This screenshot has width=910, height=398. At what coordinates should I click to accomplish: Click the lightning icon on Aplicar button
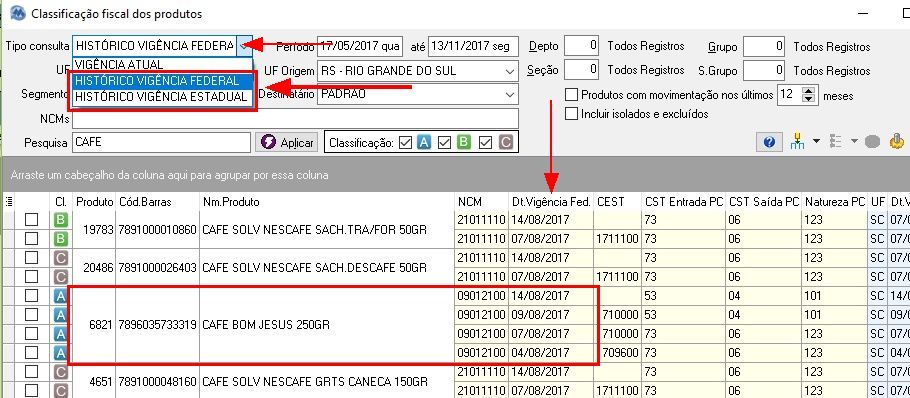coord(268,142)
